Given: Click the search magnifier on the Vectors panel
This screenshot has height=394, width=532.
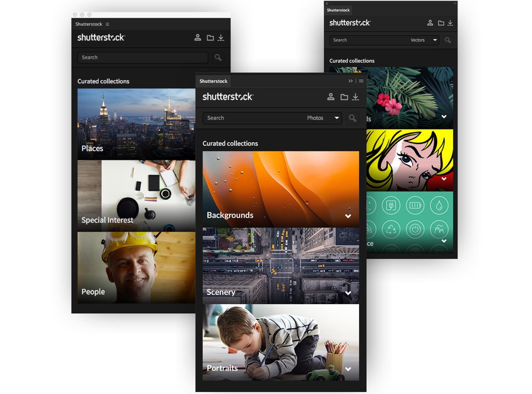Looking at the screenshot, I should [447, 40].
